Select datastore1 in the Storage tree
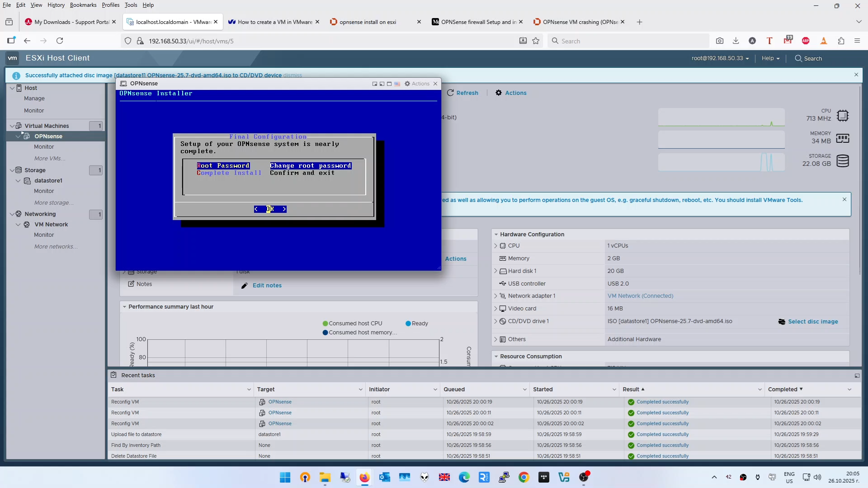The height and width of the screenshot is (488, 868). (48, 181)
